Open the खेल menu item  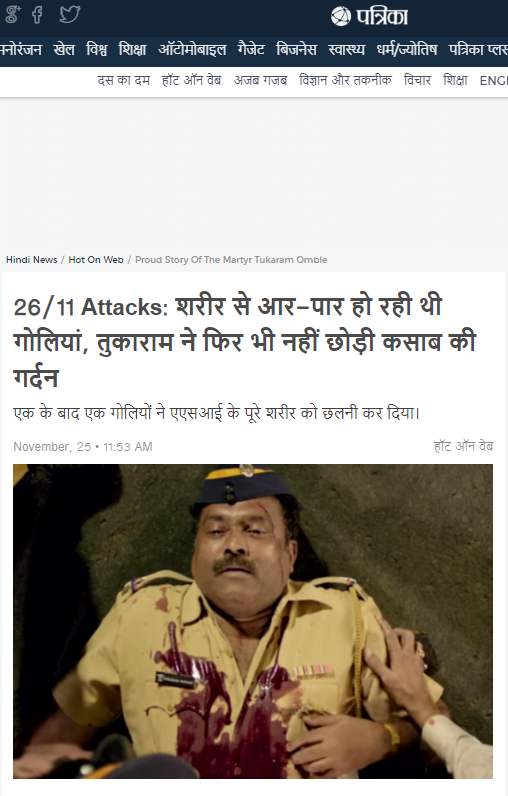click(64, 50)
